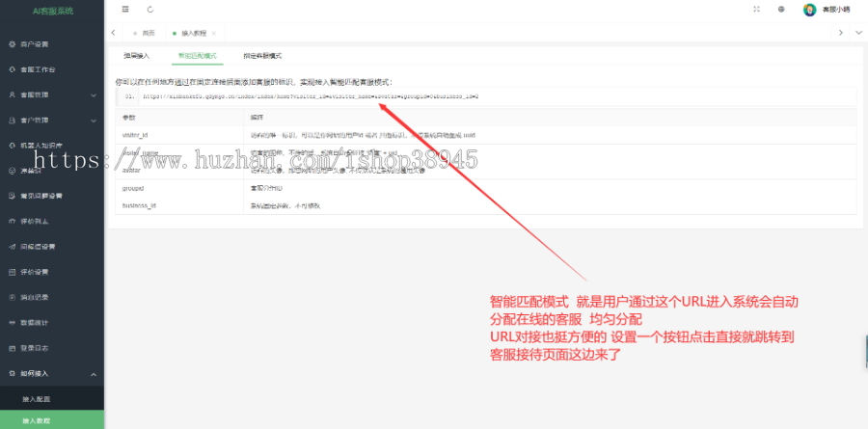The height and width of the screenshot is (429, 868).
Task: Click the description text for groupid
Action: click(267, 188)
